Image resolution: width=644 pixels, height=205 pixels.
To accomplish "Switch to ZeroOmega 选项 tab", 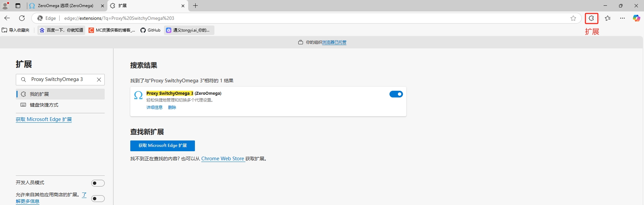I will (x=66, y=6).
